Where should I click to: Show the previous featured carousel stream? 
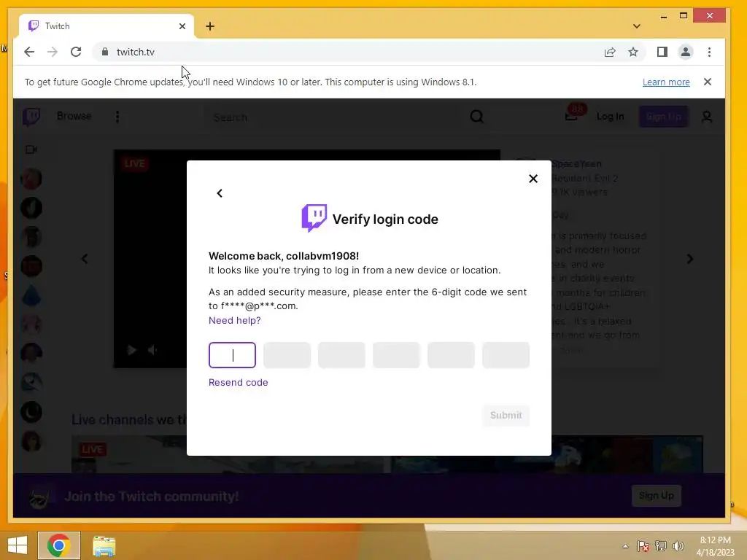pyautogui.click(x=85, y=259)
